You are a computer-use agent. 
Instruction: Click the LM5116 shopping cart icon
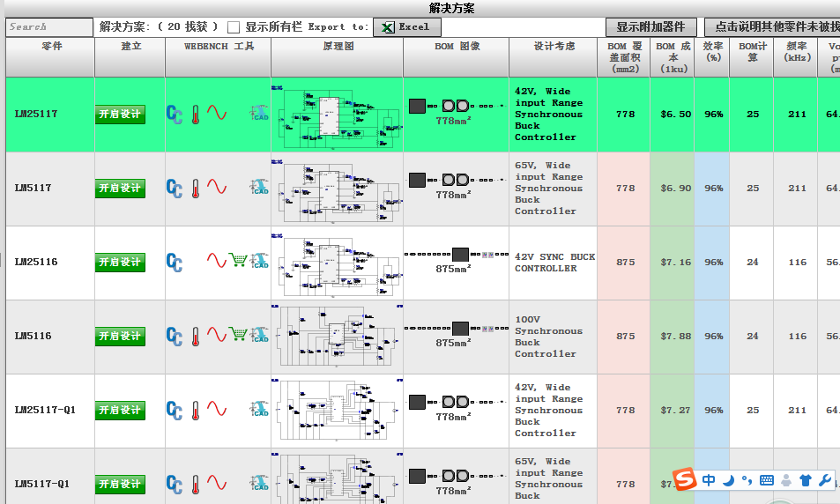(x=238, y=334)
